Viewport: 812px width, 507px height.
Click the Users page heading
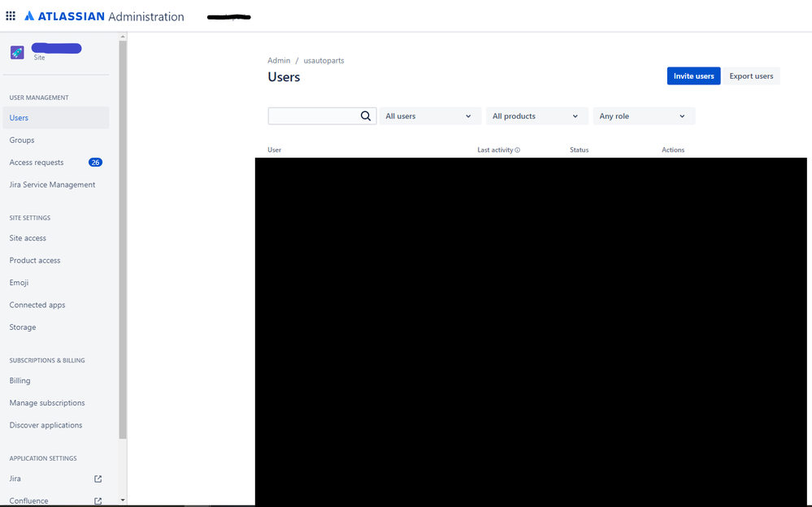point(284,77)
